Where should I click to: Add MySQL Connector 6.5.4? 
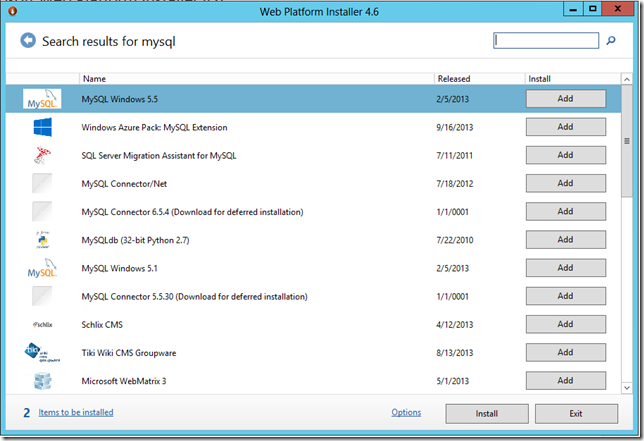click(x=566, y=211)
